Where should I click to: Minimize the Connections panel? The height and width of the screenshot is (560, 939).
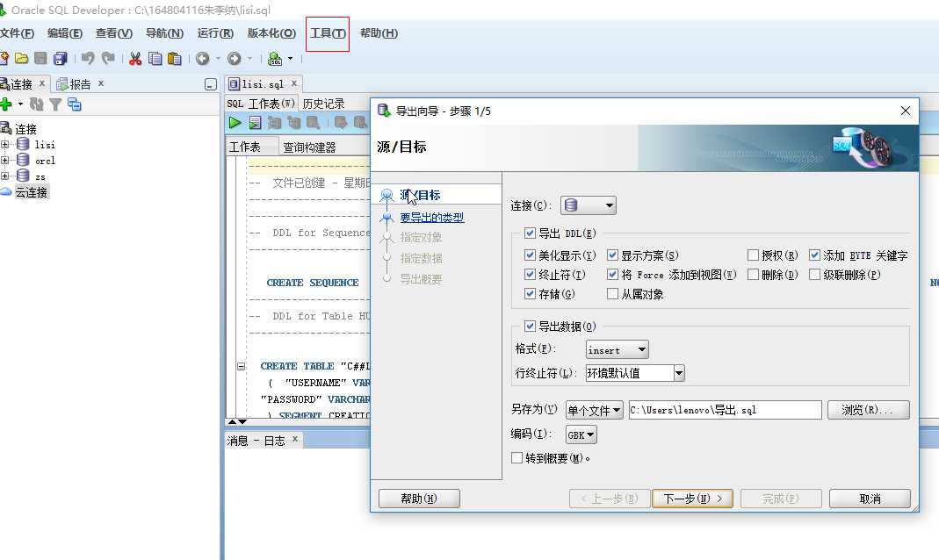[x=210, y=84]
